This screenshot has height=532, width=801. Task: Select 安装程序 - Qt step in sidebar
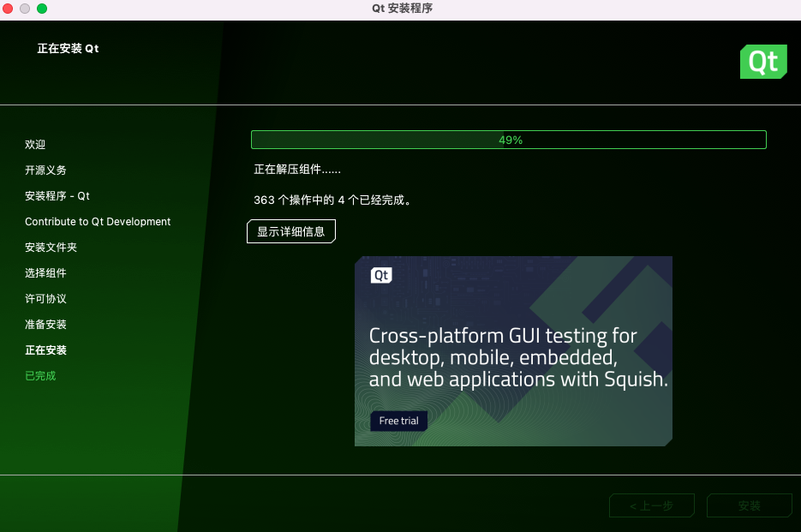pyautogui.click(x=57, y=195)
